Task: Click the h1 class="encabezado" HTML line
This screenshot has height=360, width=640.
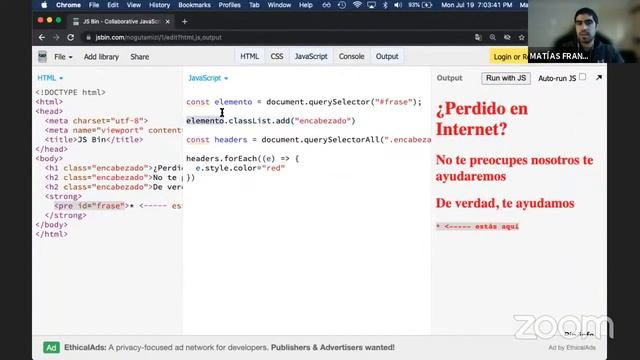Action: [x=113, y=168]
